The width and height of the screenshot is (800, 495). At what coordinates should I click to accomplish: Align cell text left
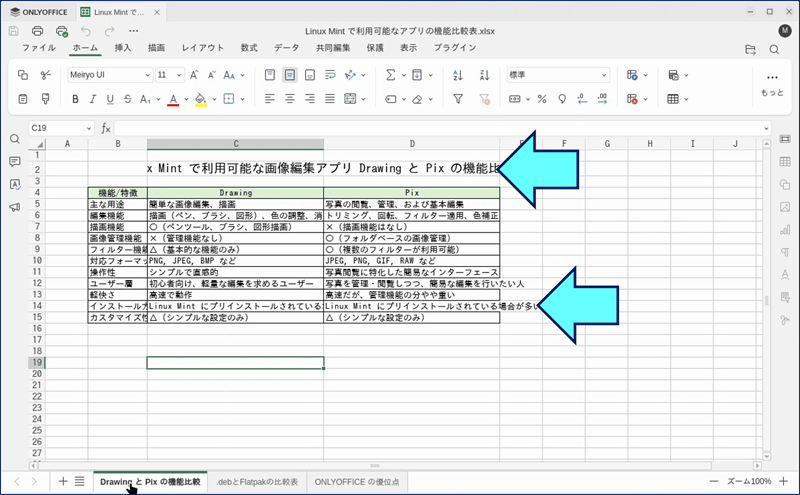270,99
